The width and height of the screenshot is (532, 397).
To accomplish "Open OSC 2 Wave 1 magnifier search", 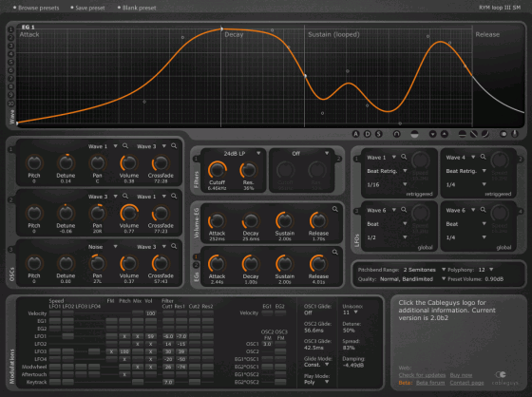I will pos(174,196).
